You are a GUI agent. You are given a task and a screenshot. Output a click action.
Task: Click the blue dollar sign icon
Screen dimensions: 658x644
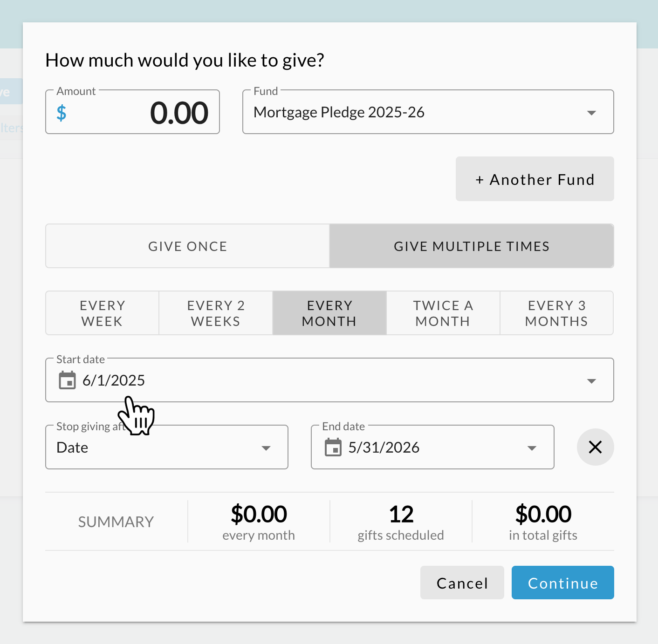(61, 113)
